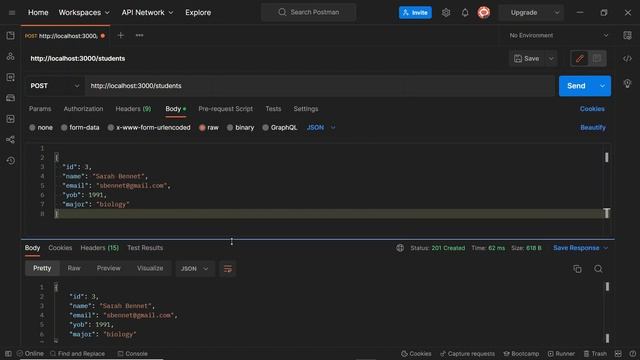The width and height of the screenshot is (640, 360).
Task: Expand the API Network dropdown
Action: pos(147,13)
